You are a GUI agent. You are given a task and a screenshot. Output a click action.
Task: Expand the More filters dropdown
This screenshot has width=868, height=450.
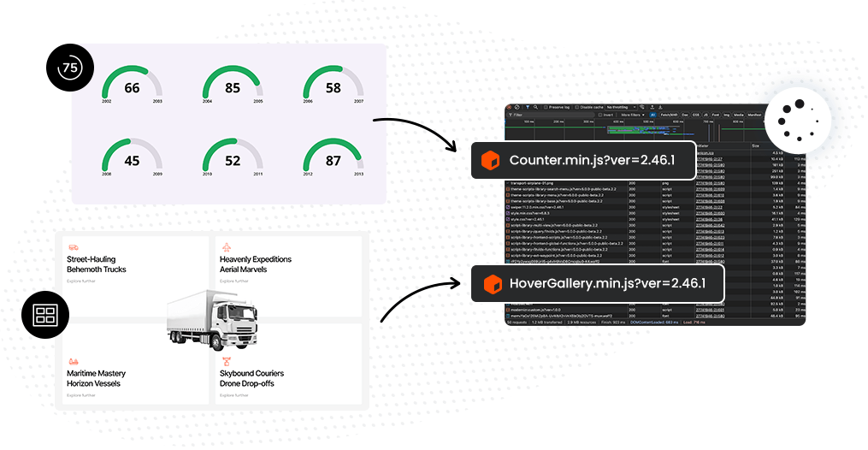click(x=632, y=115)
